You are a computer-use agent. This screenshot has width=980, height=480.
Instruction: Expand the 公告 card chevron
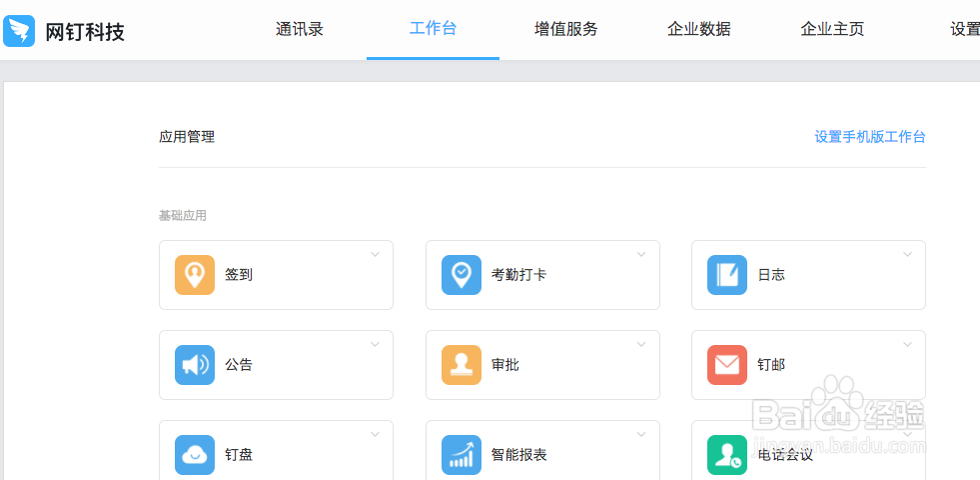(375, 344)
